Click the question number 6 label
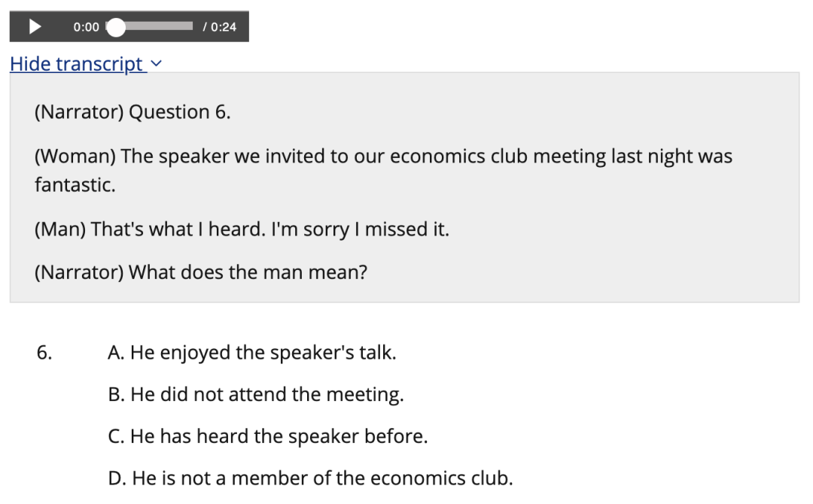This screenshot has height=504, width=813. pyautogui.click(x=44, y=352)
